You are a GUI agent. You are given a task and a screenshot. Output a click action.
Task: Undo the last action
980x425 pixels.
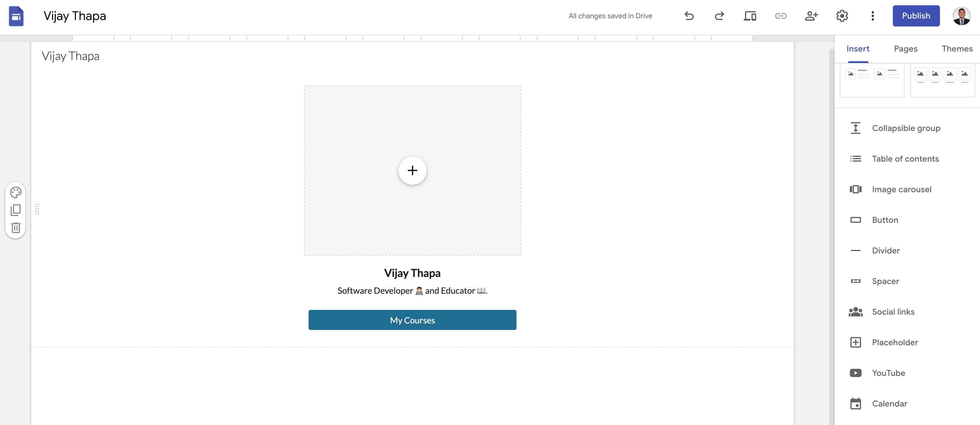tap(689, 16)
